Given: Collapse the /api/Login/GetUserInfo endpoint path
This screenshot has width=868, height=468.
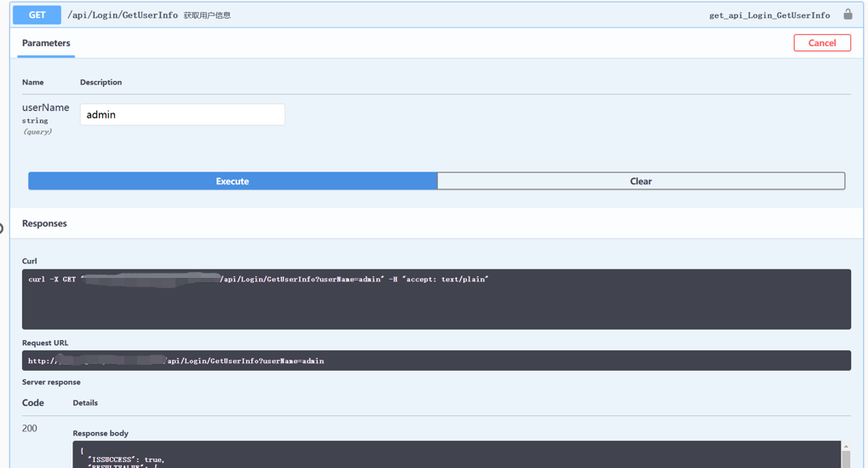Looking at the screenshot, I should click(123, 15).
